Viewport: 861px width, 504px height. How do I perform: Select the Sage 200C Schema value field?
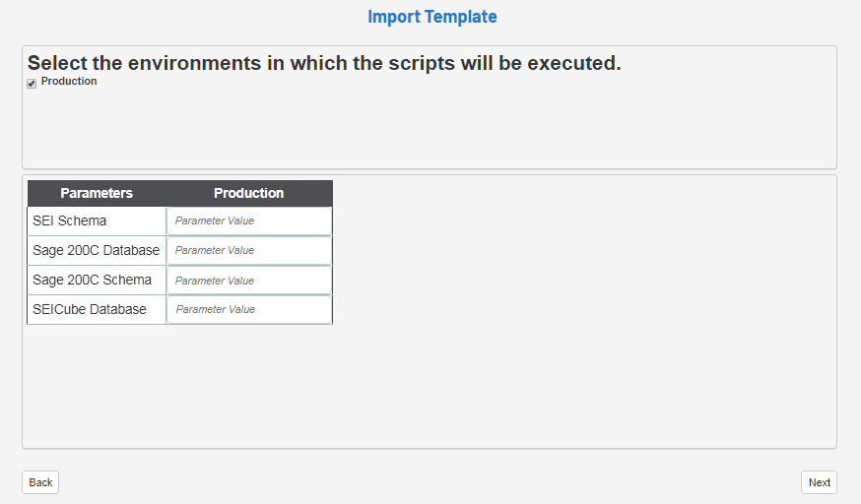(x=249, y=281)
